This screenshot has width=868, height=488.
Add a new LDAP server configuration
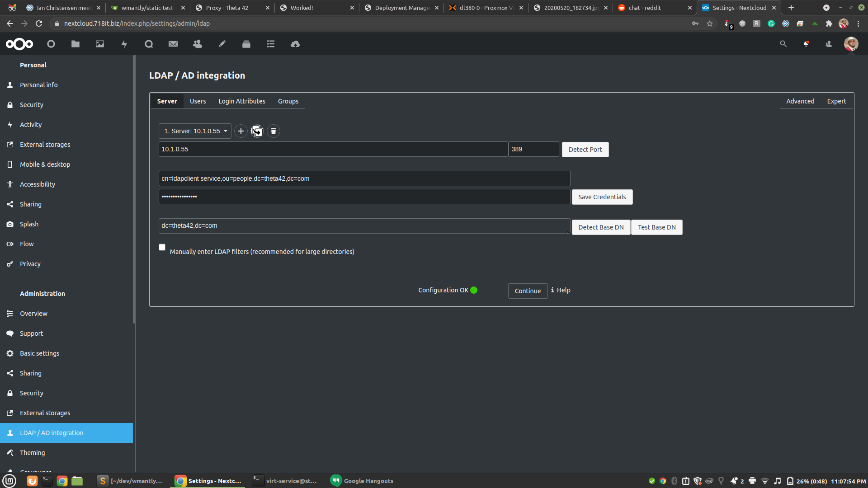pos(241,131)
